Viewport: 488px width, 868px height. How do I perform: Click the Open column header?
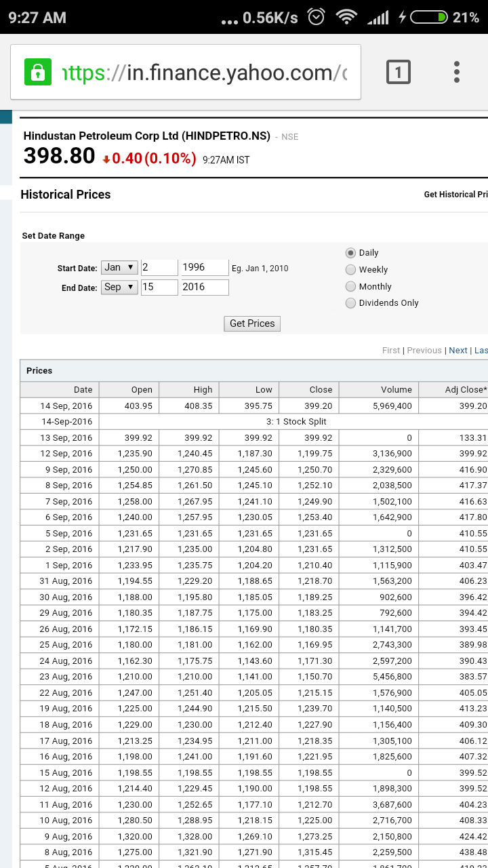[x=129, y=389]
